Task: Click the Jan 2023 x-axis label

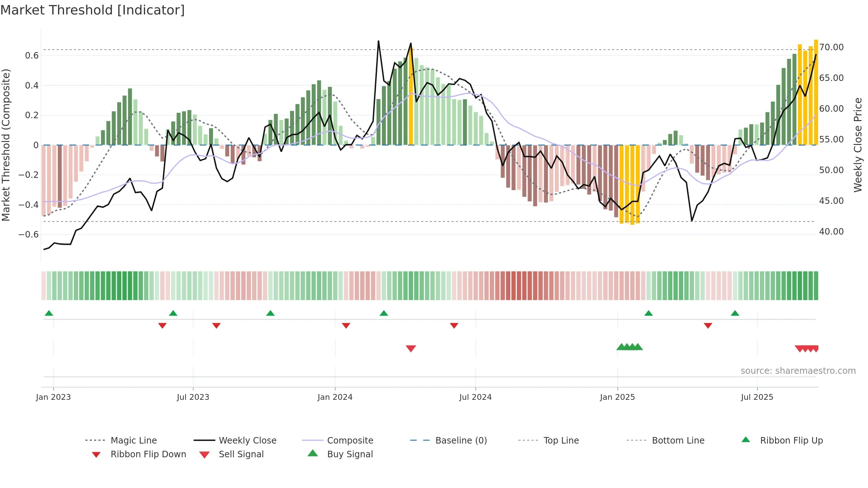Action: point(54,397)
